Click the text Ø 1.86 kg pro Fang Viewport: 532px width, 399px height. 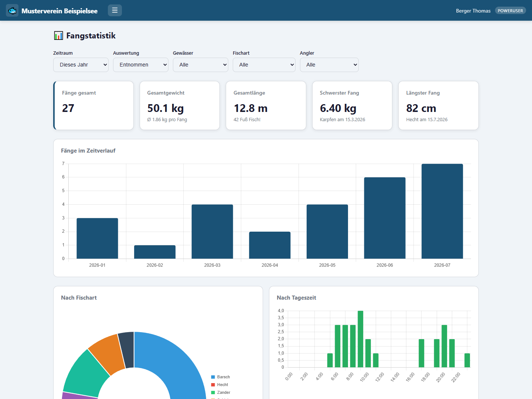pyautogui.click(x=167, y=120)
